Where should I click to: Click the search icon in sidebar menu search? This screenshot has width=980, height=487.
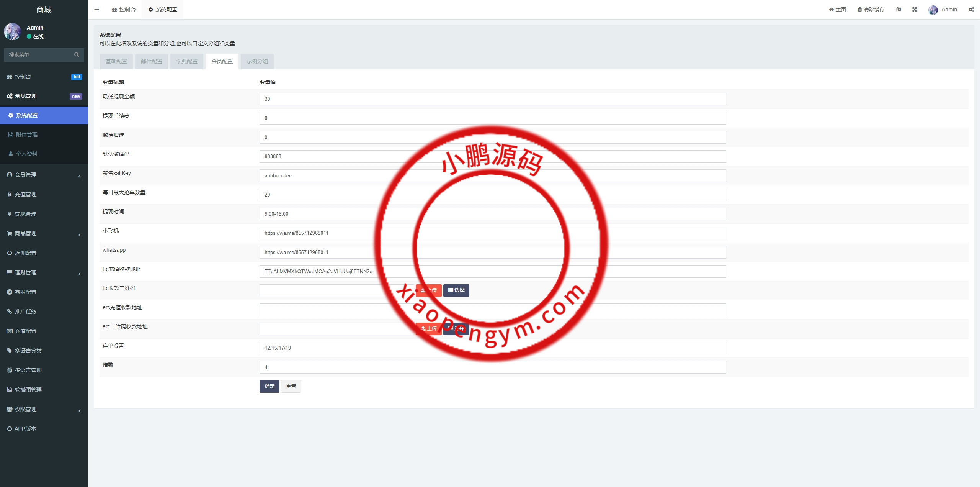pos(77,55)
